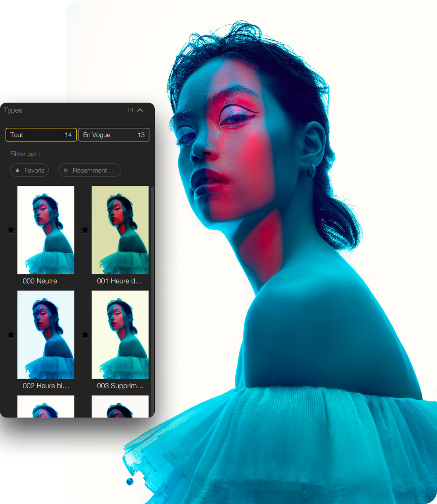Select the Tout filter tab
This screenshot has height=504, width=437.
coord(41,135)
